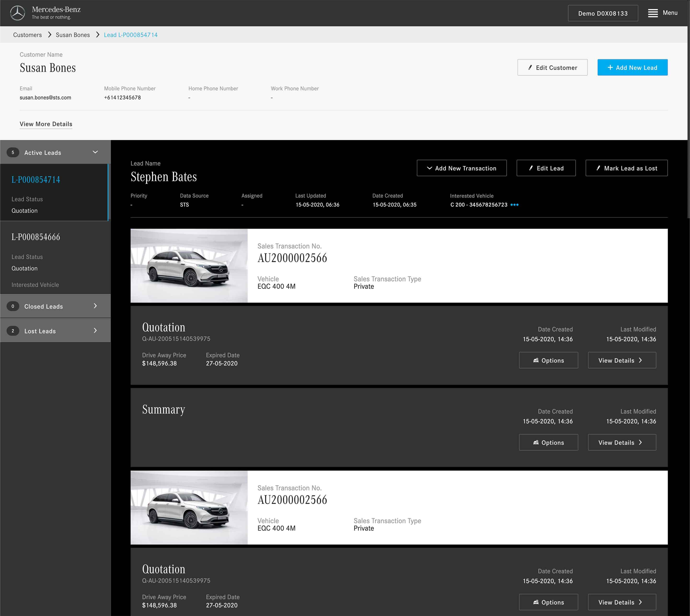Click Lead Name Stephen Bates
Image resolution: width=690 pixels, height=616 pixels.
click(164, 177)
